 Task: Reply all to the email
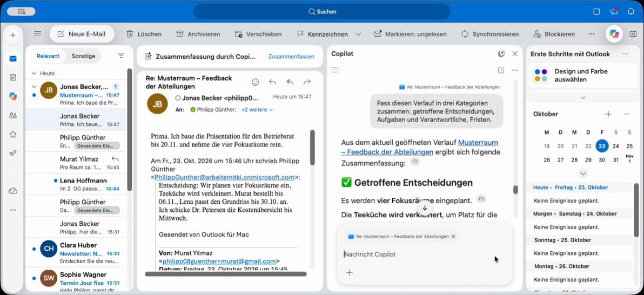pos(290,82)
